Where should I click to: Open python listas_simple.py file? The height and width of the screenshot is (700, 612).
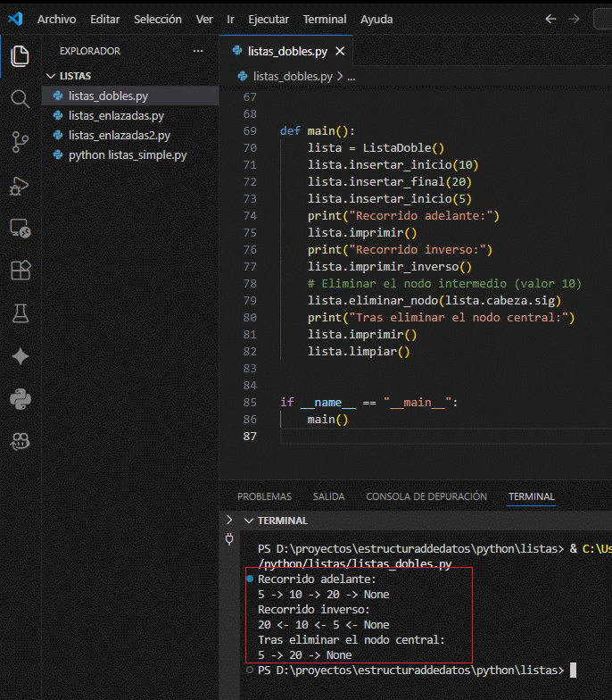click(x=127, y=155)
